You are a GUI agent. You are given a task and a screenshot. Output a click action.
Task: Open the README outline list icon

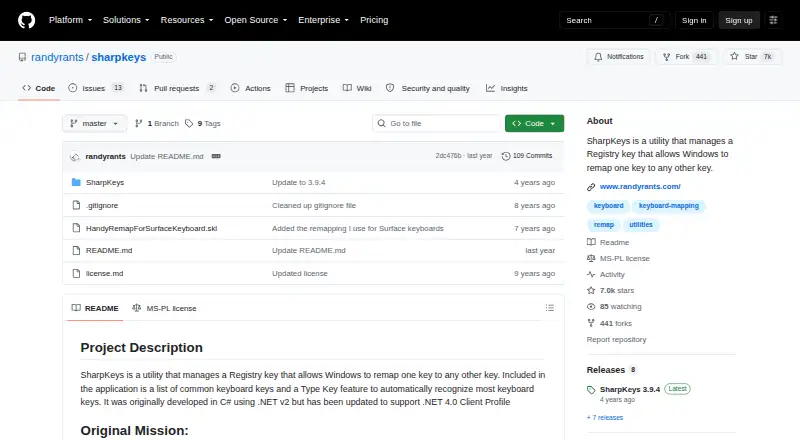pos(549,308)
